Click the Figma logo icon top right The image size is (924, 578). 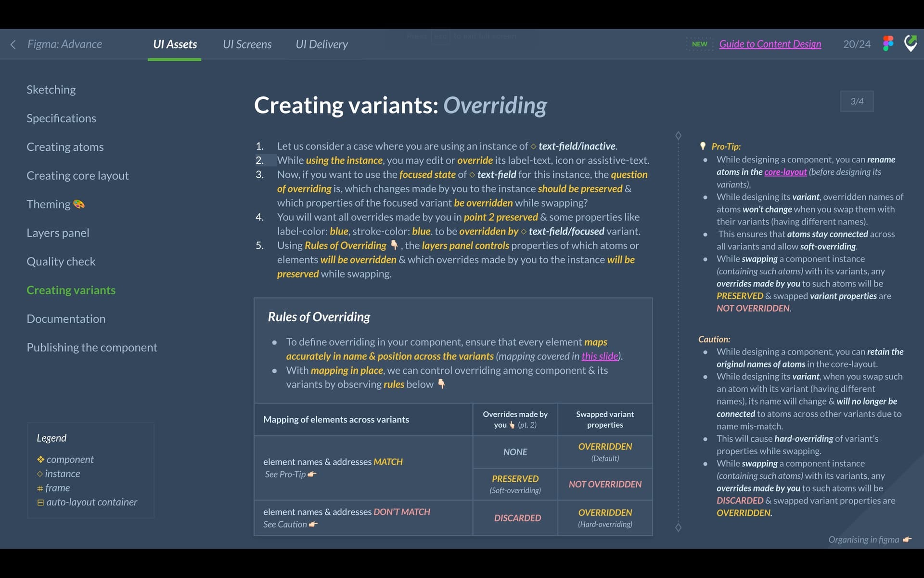tap(888, 43)
